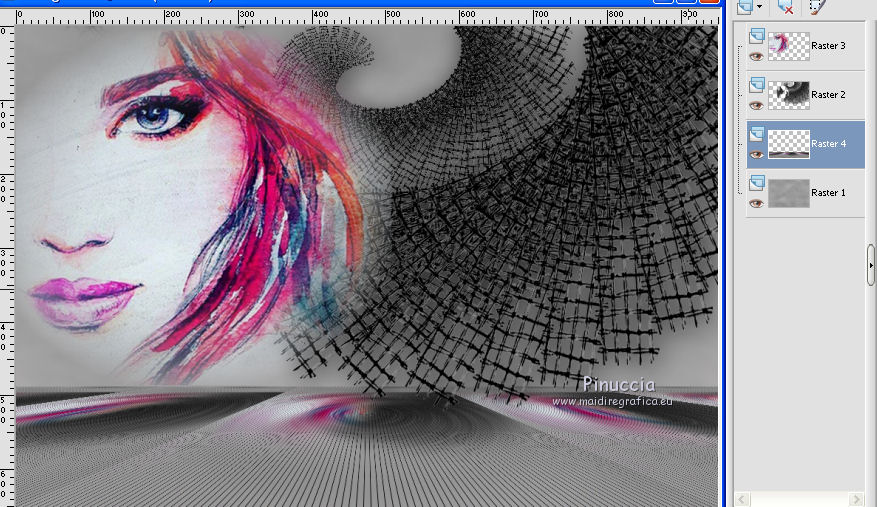Select the Raster 4 layer thumbnail
Viewport: 877px width, 507px height.
789,144
